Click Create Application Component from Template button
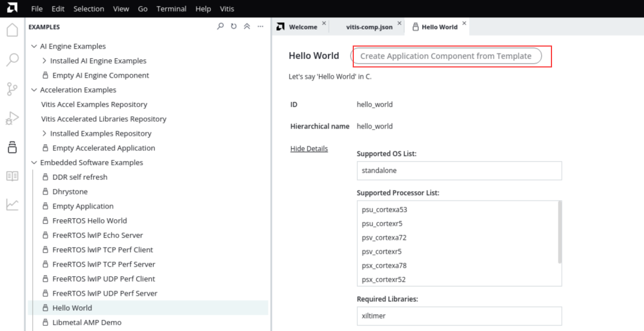 (x=446, y=56)
